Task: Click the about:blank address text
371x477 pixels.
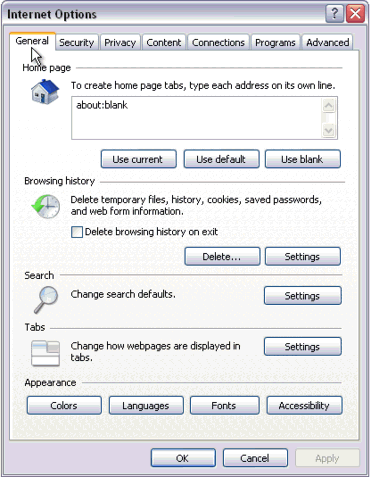Action: coord(102,105)
